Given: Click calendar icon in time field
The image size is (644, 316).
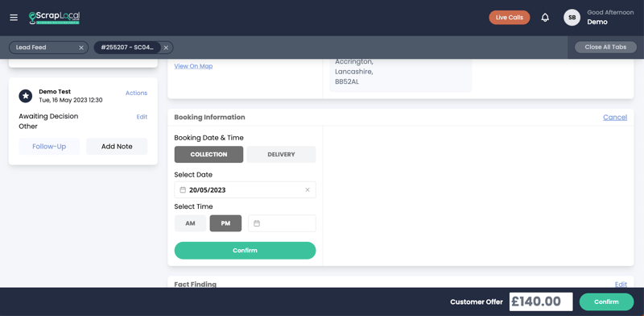Looking at the screenshot, I should click(257, 223).
